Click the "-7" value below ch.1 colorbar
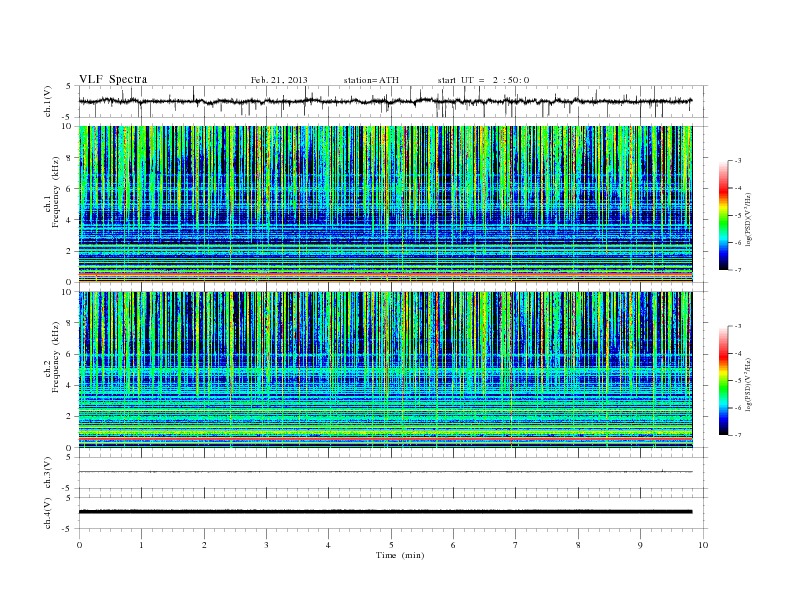The height and width of the screenshot is (612, 792). point(738,270)
